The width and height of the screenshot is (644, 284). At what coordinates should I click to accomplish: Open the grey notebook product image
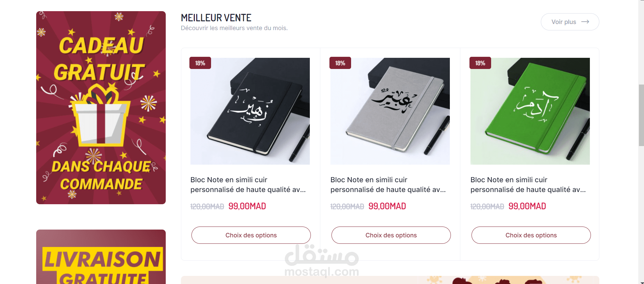[x=390, y=111]
